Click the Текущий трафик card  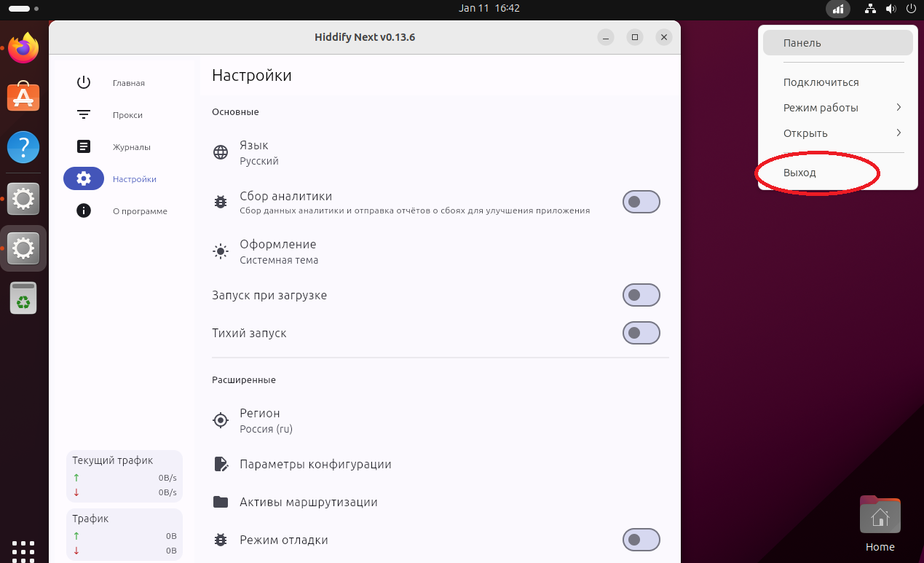tap(125, 476)
